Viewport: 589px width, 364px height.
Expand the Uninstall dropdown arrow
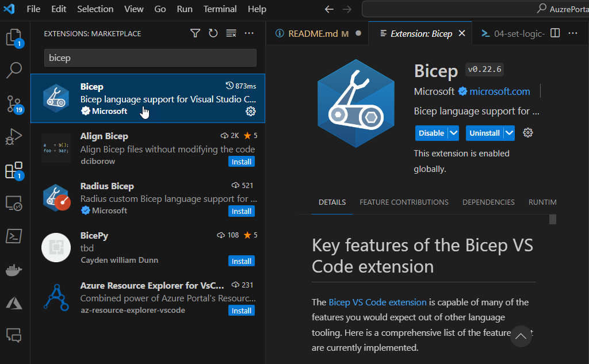pos(510,133)
